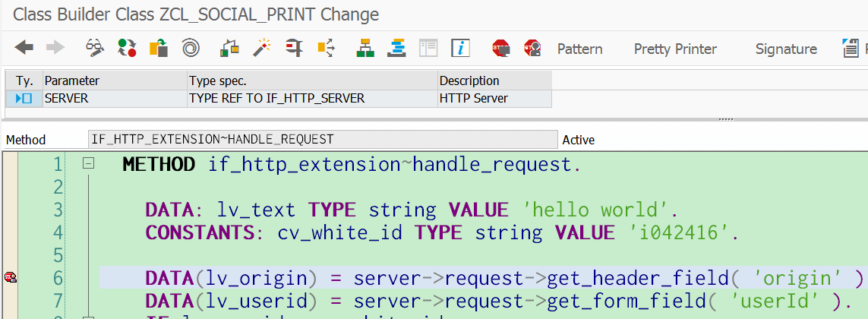Click the METHOD keyword on line 1

159,165
